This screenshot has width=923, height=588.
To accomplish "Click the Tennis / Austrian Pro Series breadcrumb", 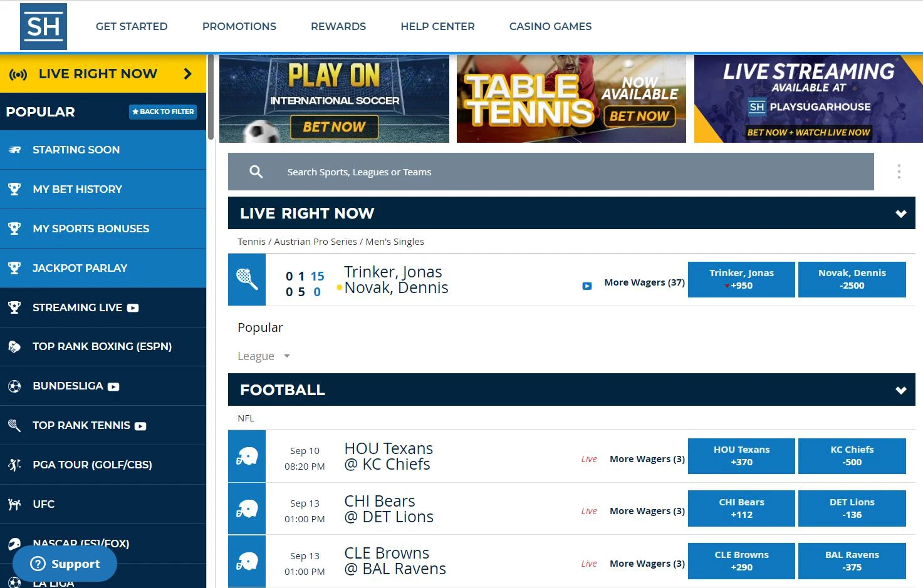I will (x=331, y=242).
